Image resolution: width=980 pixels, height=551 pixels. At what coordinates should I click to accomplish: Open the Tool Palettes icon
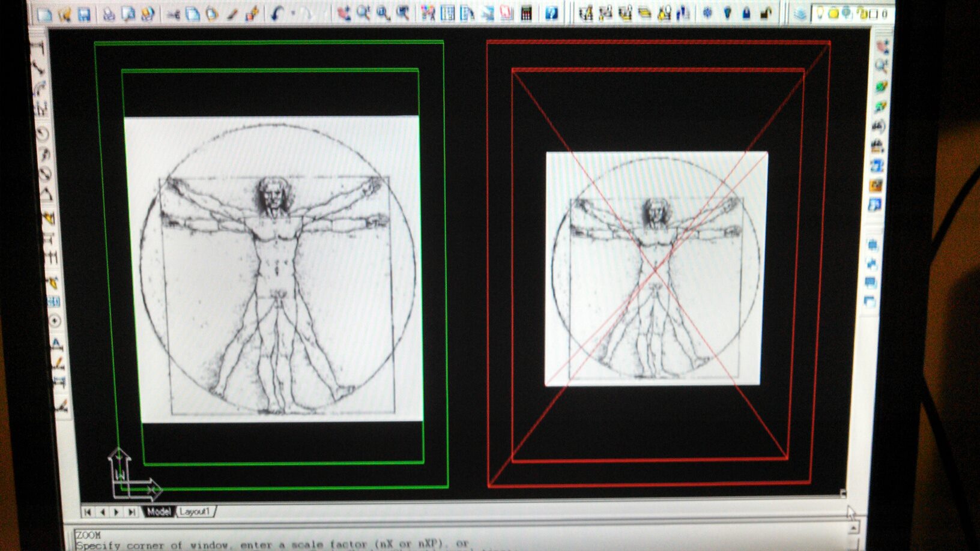467,13
